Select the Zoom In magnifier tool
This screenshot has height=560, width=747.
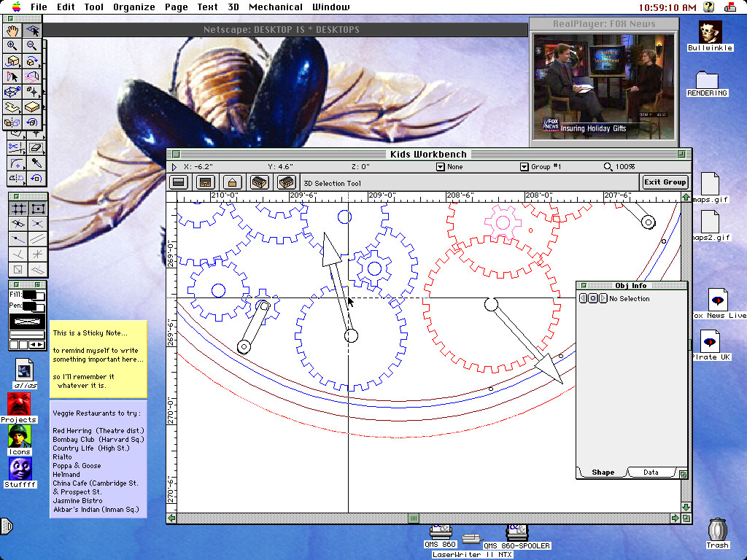(x=12, y=45)
